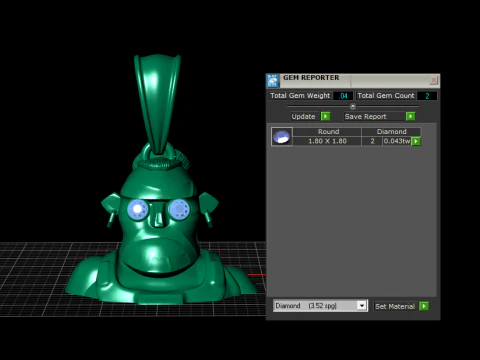This screenshot has height=360, width=480.
Task: Close the Gem Reporter panel
Action: pyautogui.click(x=434, y=80)
